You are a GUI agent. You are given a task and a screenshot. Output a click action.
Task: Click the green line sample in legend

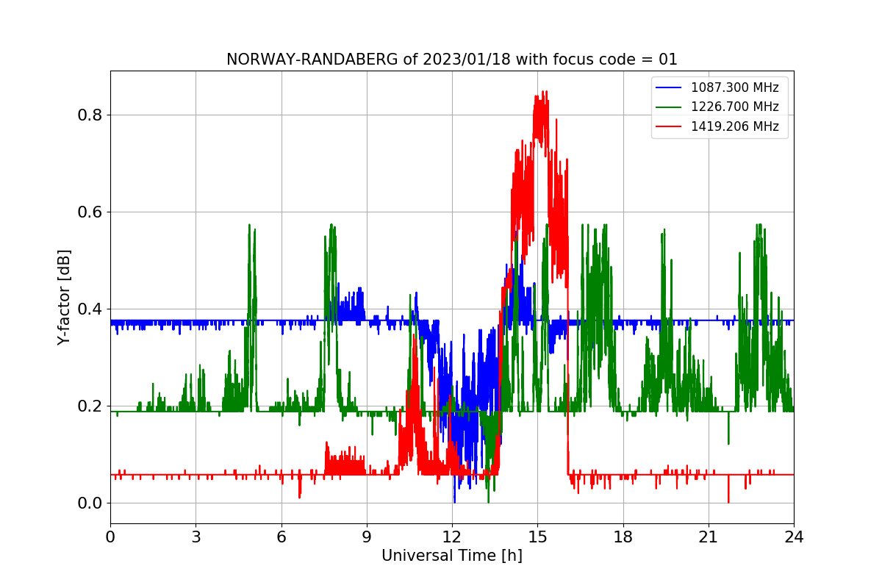[670, 107]
